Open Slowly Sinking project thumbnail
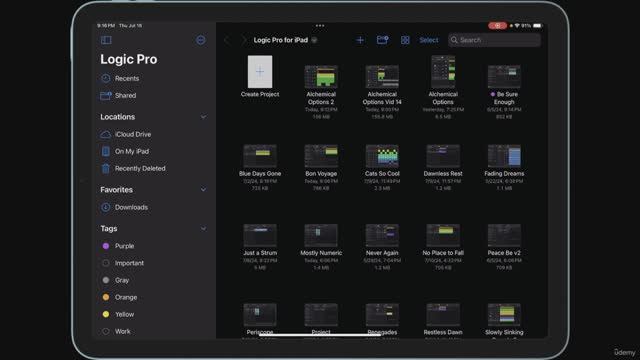 504,315
